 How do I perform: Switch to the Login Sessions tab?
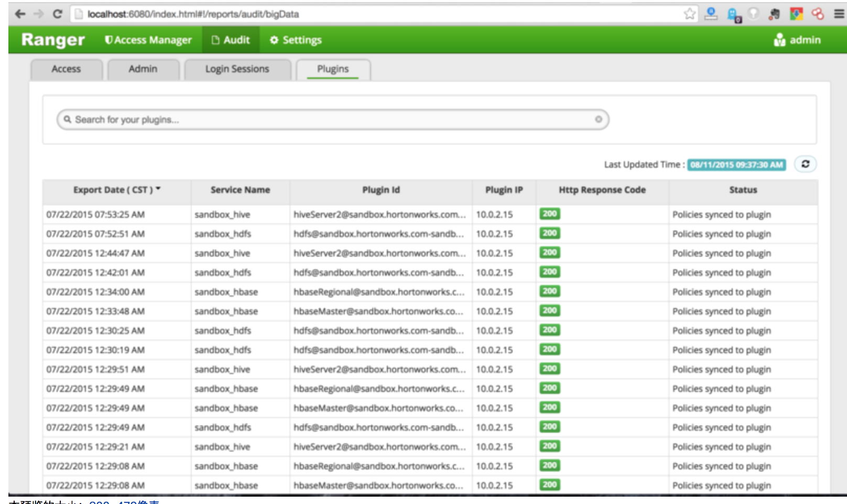(x=237, y=69)
